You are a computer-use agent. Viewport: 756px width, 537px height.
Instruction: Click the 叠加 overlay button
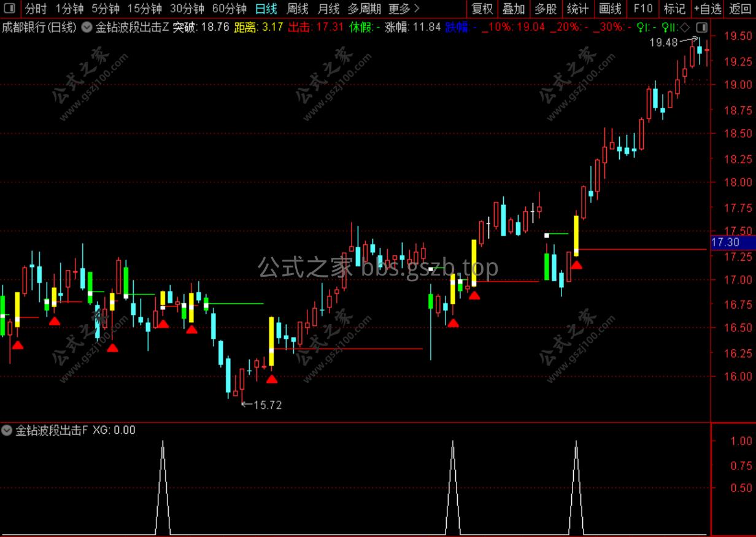[514, 9]
